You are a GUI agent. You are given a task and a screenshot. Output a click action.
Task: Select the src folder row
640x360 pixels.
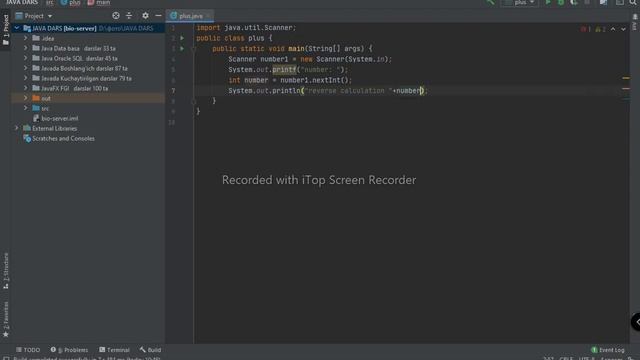tap(88, 108)
